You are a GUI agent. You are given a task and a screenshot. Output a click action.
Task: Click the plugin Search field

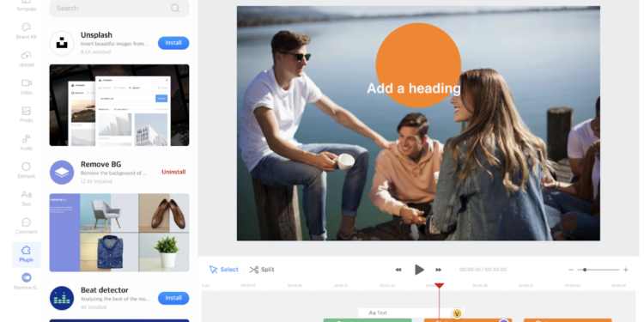(119, 9)
